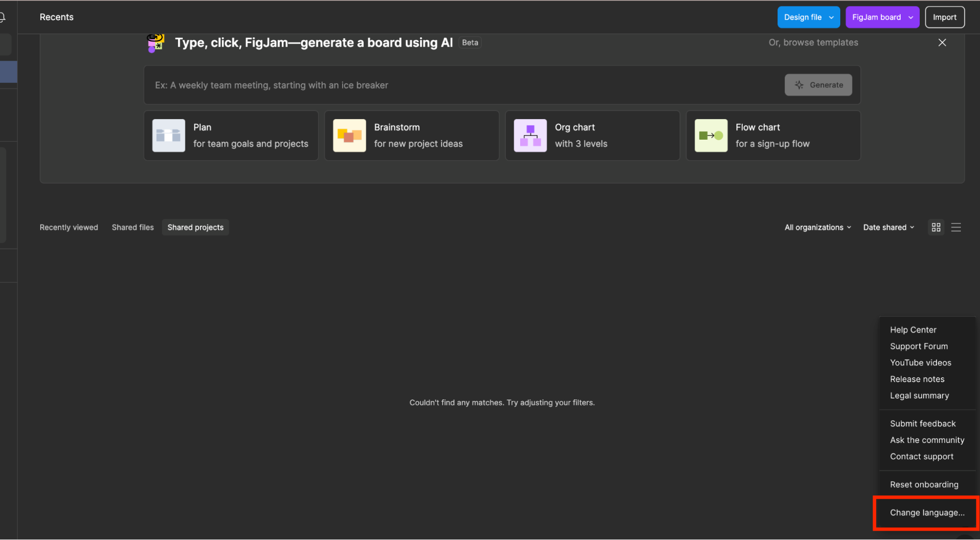
Task: Open the Date shared sort dropdown
Action: point(889,227)
